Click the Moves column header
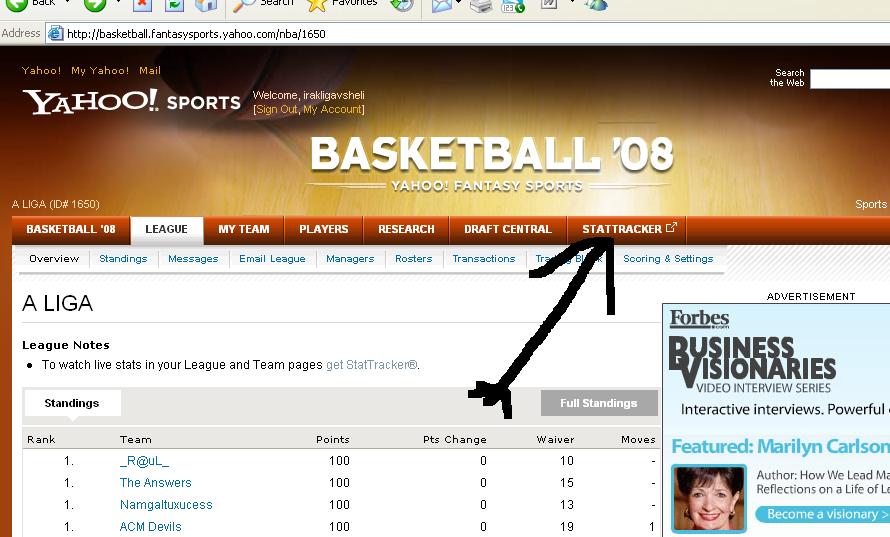890x537 pixels. coord(638,439)
